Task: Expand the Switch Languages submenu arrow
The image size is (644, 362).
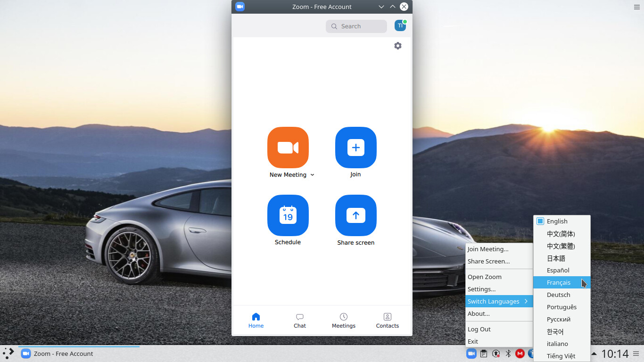Action: coord(526,301)
